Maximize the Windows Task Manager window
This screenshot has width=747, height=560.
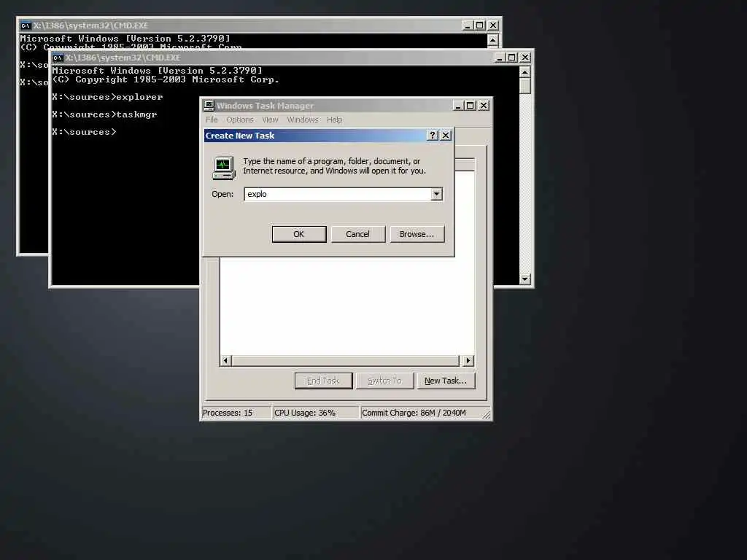[x=471, y=105]
